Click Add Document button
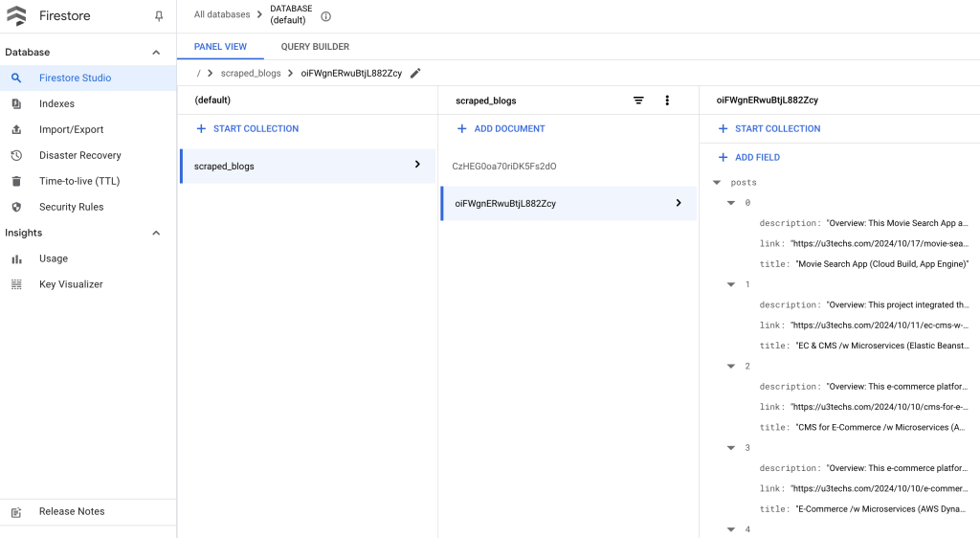Screen dimensions: 980x538 click(501, 128)
